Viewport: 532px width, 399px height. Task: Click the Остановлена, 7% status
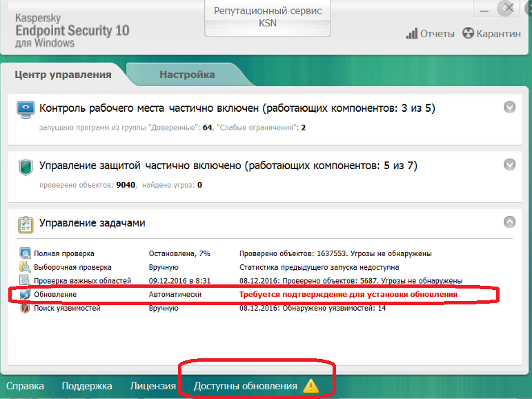click(x=179, y=253)
